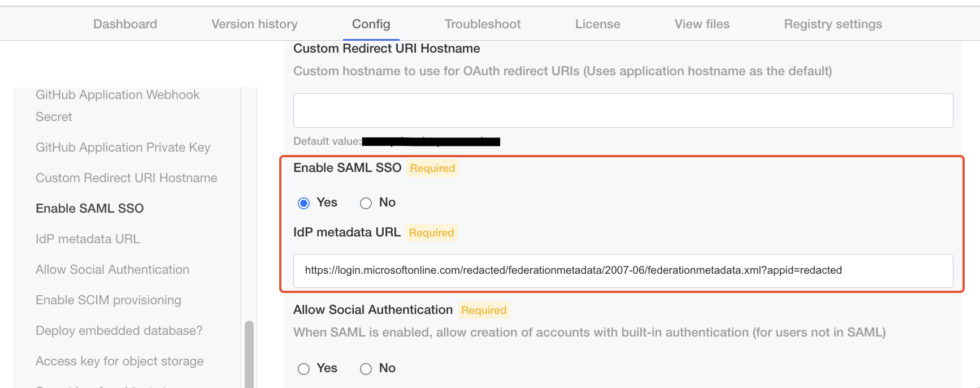The image size is (980, 388).
Task: Choose No for Allow Social Authentication
Action: (366, 369)
